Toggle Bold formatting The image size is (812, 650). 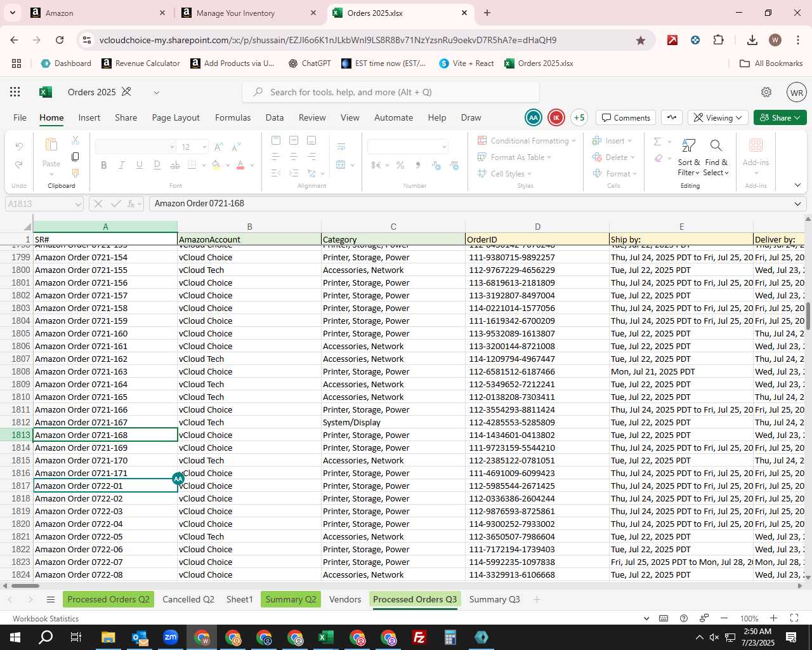point(103,165)
